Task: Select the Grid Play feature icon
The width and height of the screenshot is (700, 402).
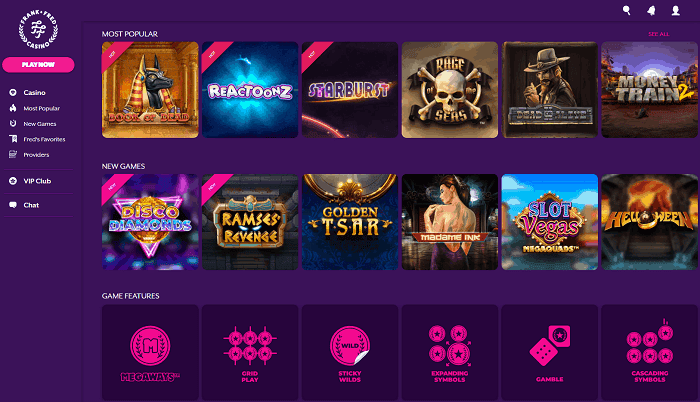Action: pyautogui.click(x=250, y=346)
